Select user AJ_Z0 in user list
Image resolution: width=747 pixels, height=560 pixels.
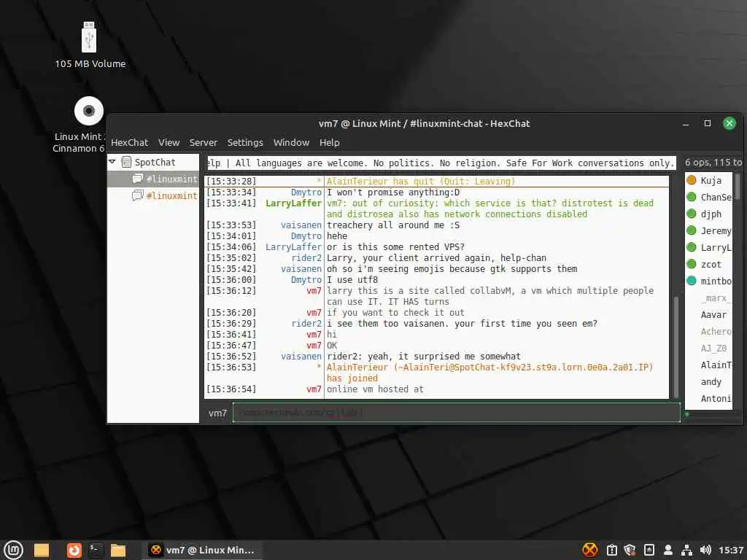[x=713, y=348]
